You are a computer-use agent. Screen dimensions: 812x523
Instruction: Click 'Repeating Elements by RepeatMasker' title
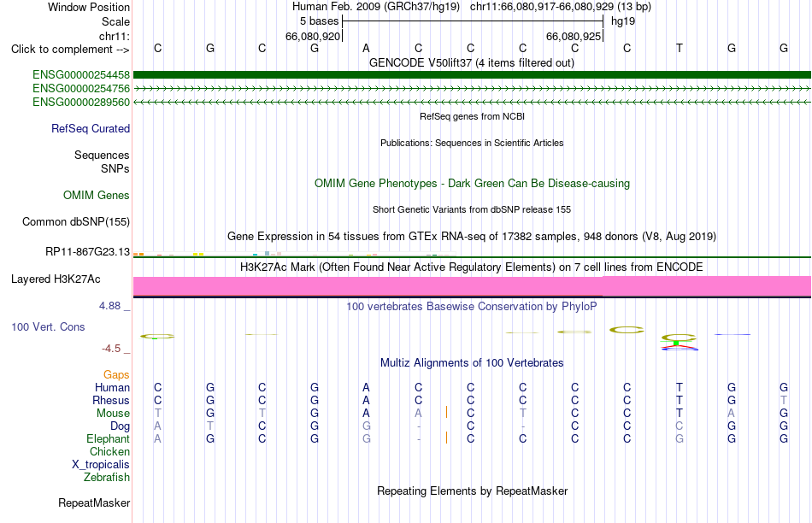pos(473,491)
